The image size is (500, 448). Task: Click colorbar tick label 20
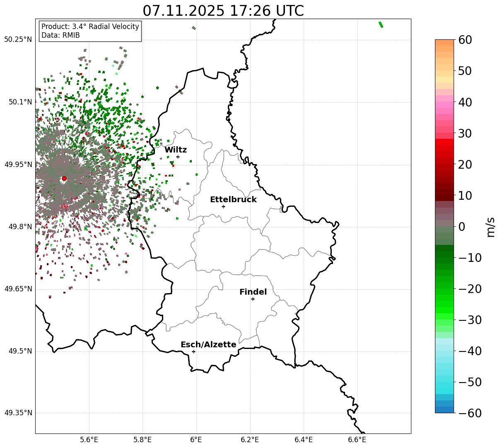pos(465,165)
